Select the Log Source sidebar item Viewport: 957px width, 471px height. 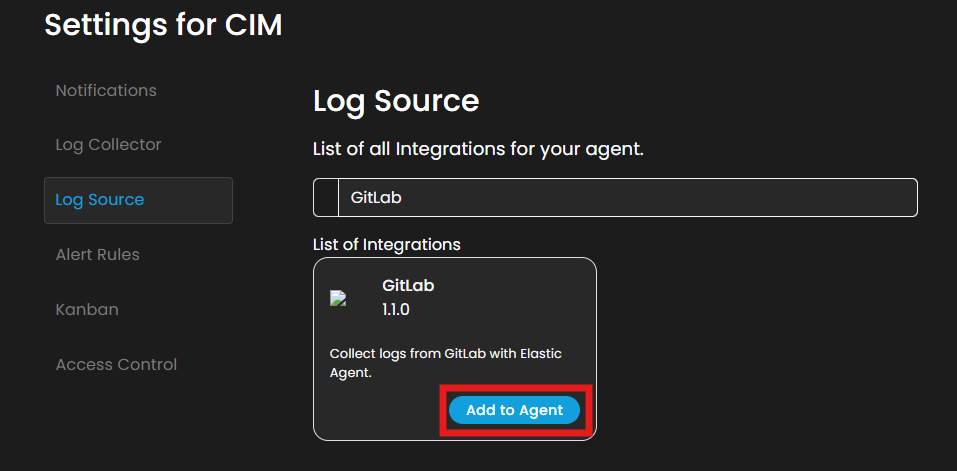coord(100,200)
